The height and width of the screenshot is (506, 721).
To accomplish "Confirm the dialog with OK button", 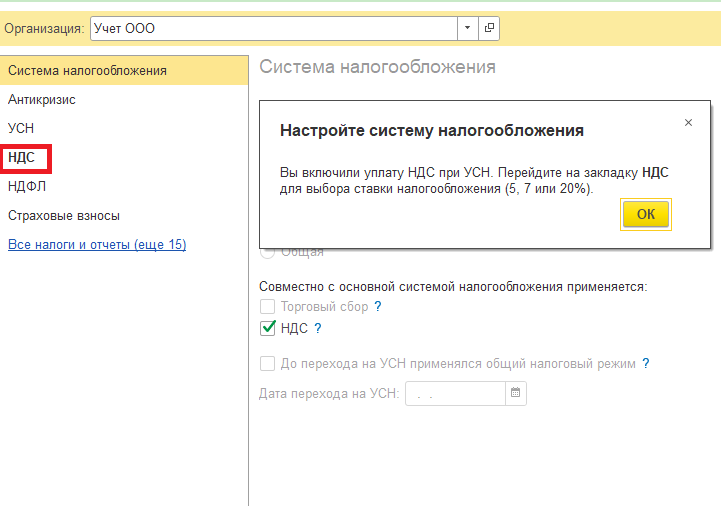I will click(x=646, y=214).
